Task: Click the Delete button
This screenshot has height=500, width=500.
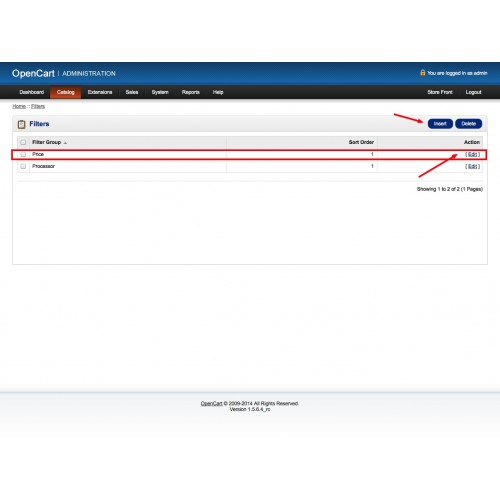Action: (x=468, y=124)
